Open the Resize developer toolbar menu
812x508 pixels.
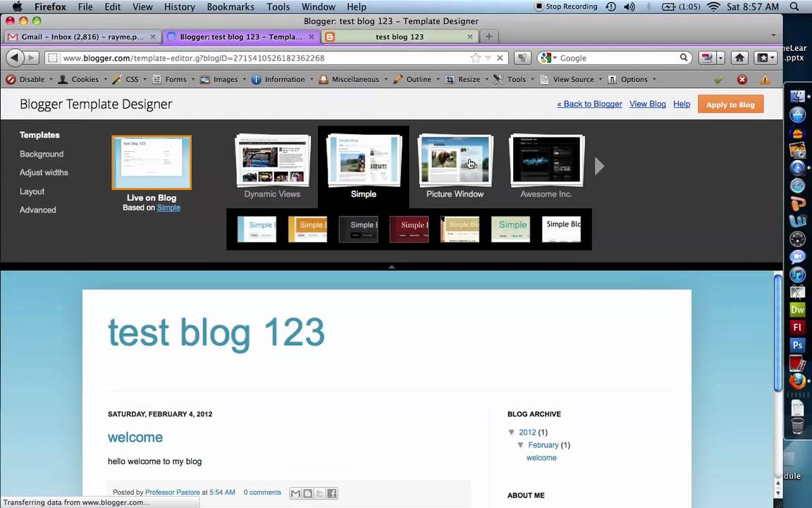(x=467, y=79)
